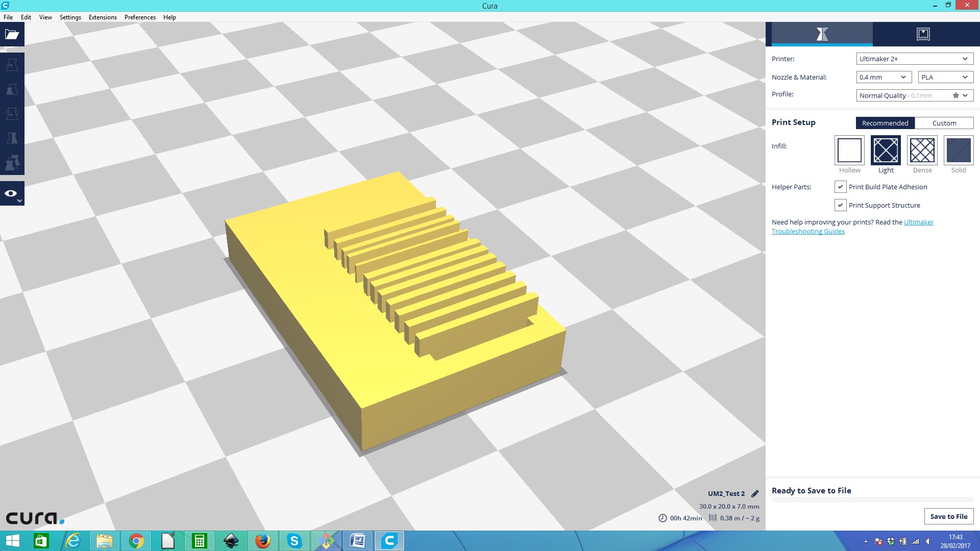Open the Edit menu

point(26,17)
